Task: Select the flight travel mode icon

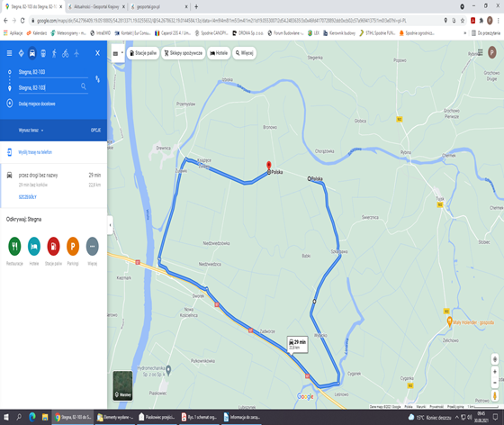Action: point(76,53)
